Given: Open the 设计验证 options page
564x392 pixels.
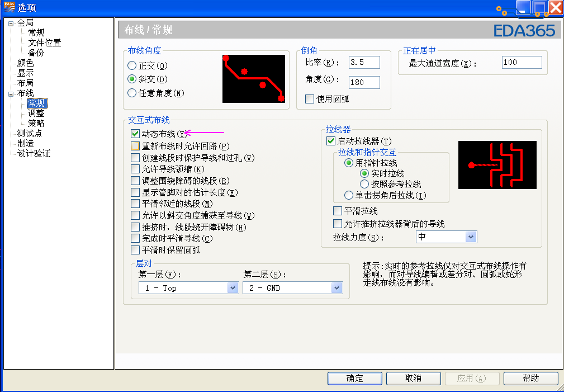Looking at the screenshot, I should pyautogui.click(x=34, y=154).
